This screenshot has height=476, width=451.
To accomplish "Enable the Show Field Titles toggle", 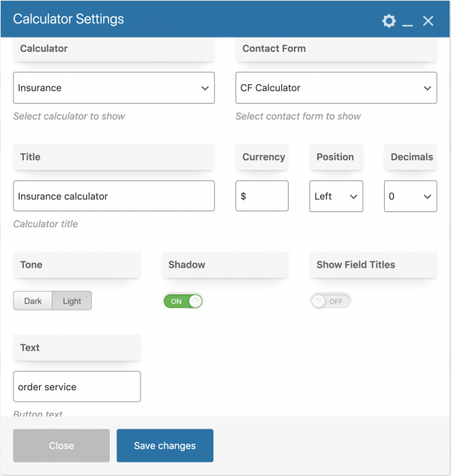I will click(x=330, y=301).
